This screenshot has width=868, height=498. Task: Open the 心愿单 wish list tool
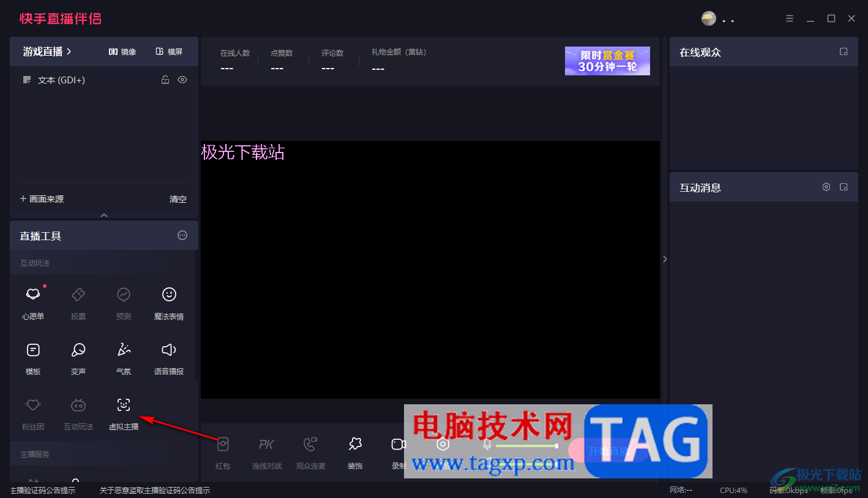pos(33,302)
